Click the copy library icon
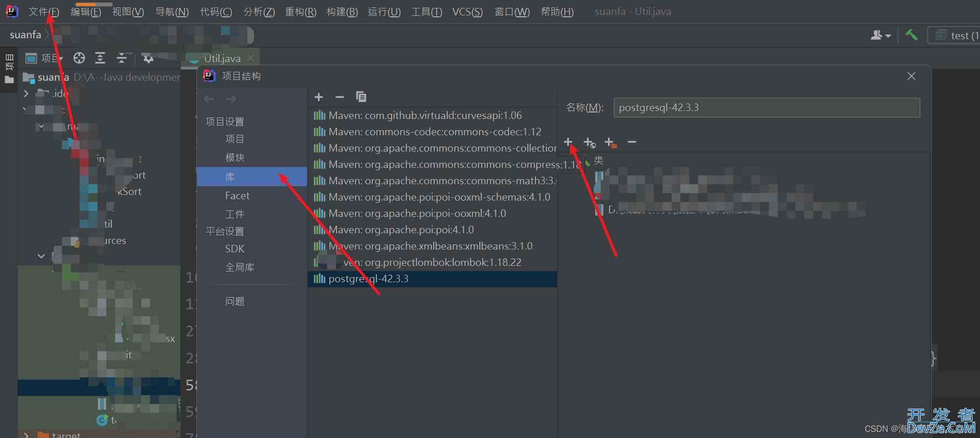Screen dimensions: 980x438 pyautogui.click(x=361, y=97)
